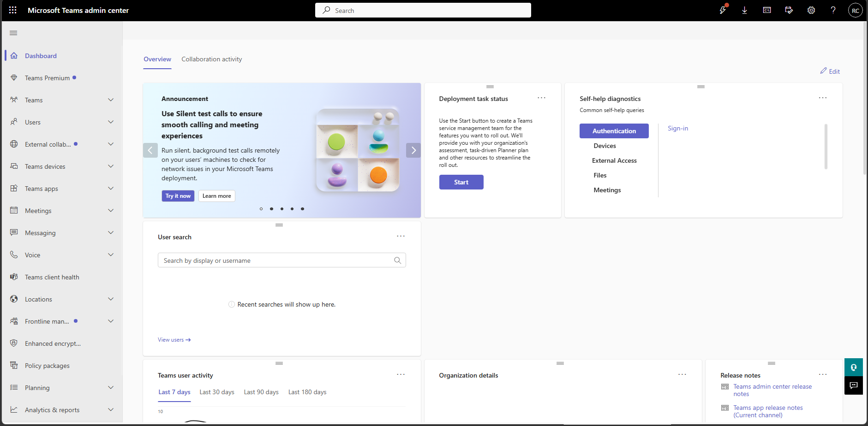Select the second announcement carousel dot
The width and height of the screenshot is (868, 426).
coord(271,209)
